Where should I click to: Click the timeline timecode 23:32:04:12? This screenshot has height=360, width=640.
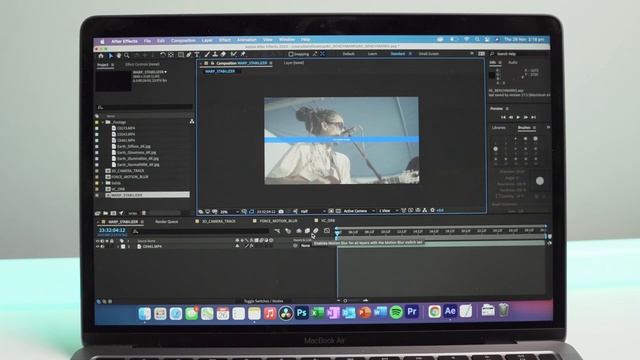112,230
